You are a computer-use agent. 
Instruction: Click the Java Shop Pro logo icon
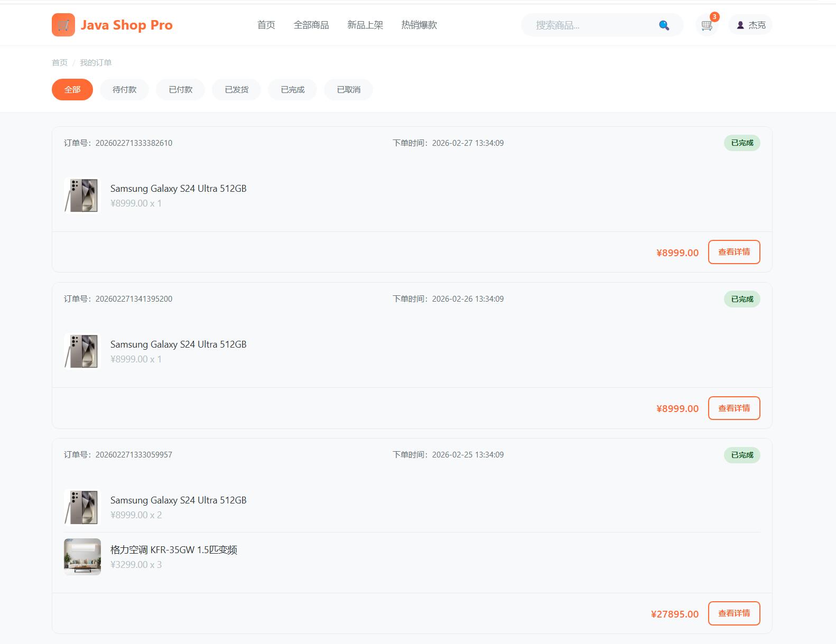point(63,25)
